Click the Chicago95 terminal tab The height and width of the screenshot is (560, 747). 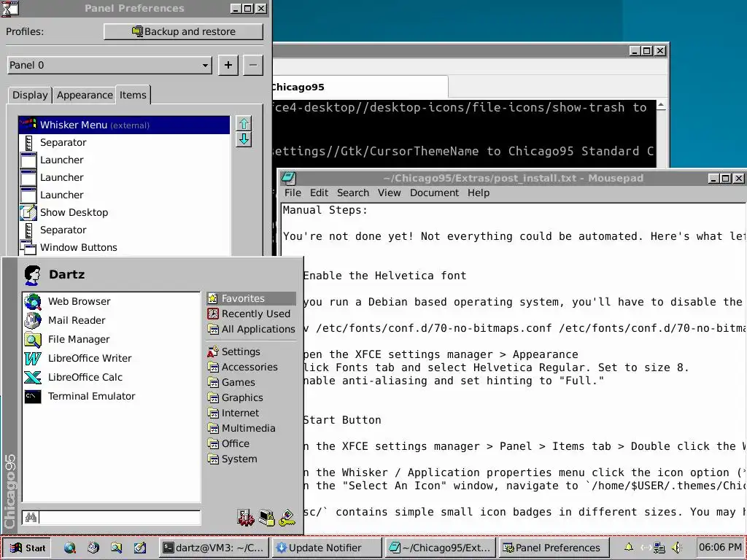tap(360, 87)
